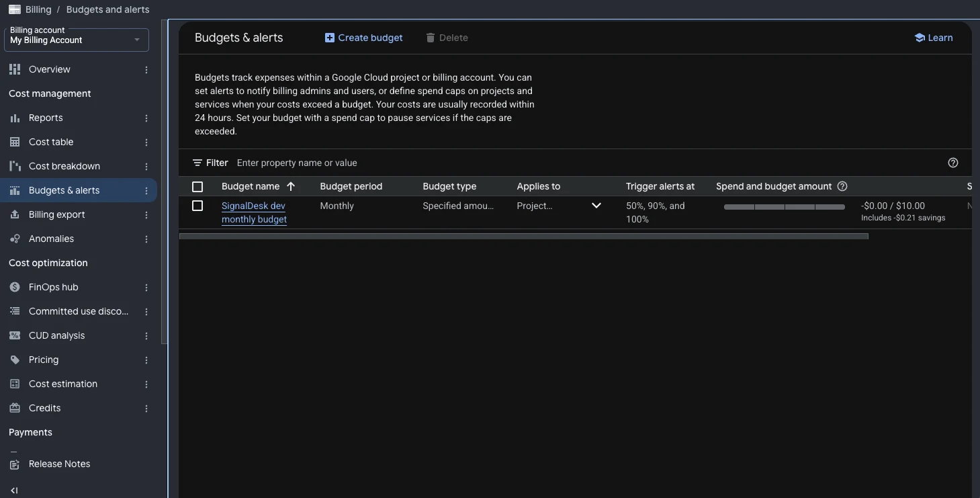Image resolution: width=980 pixels, height=498 pixels.
Task: Click the -$0.00 / $10.00 amount text
Action: point(893,206)
